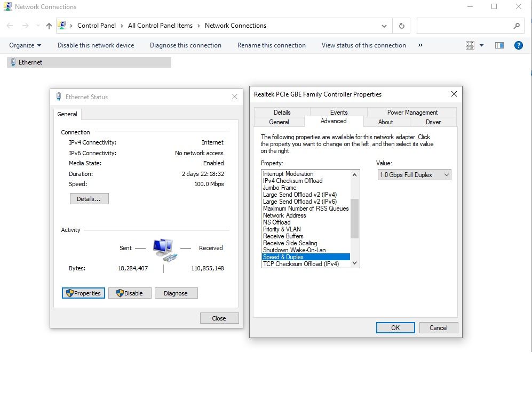
Task: Click the Details button in Ethernet Status
Action: pos(89,199)
